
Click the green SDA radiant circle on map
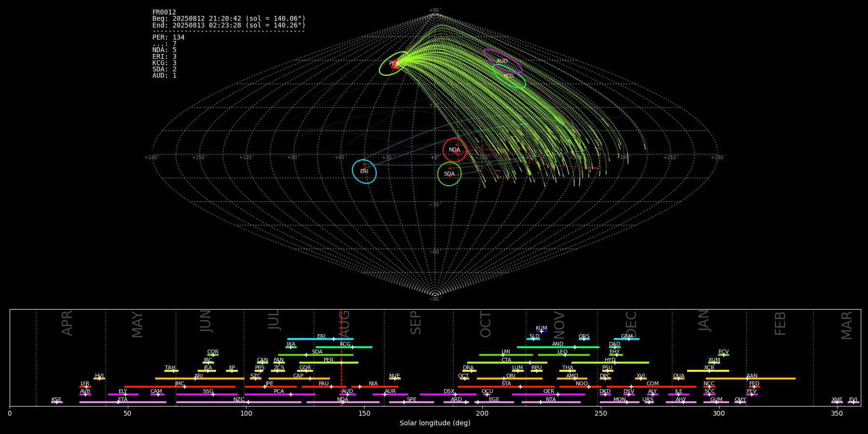click(449, 174)
